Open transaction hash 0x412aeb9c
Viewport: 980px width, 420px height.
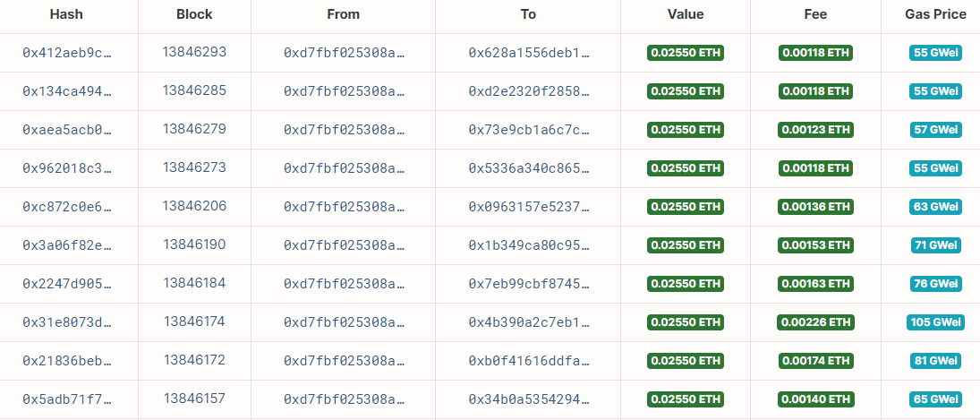[x=69, y=53]
